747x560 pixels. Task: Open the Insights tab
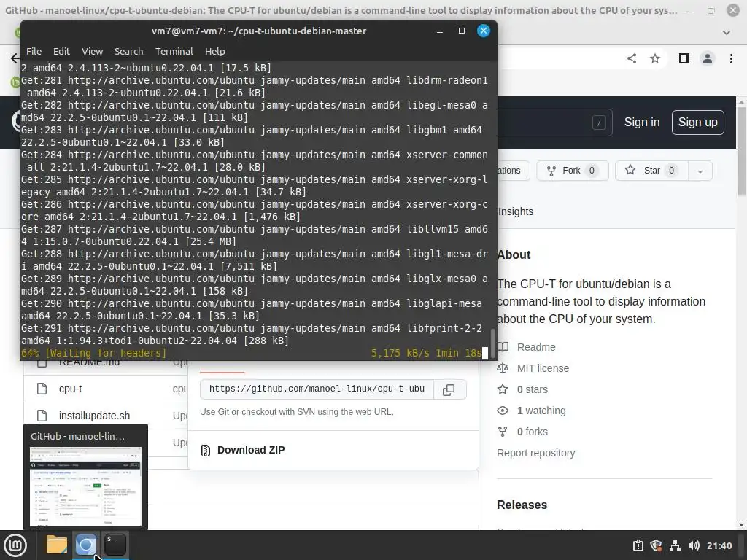pos(516,211)
